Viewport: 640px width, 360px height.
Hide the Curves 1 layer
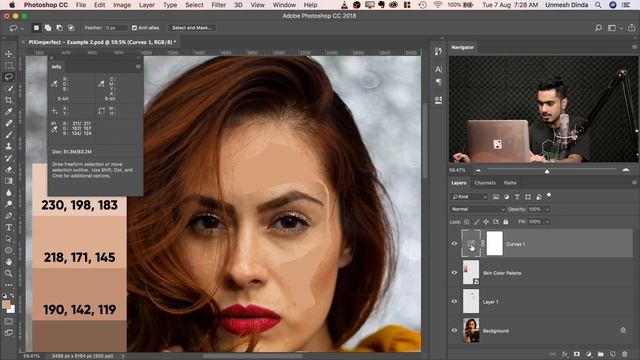coord(454,244)
